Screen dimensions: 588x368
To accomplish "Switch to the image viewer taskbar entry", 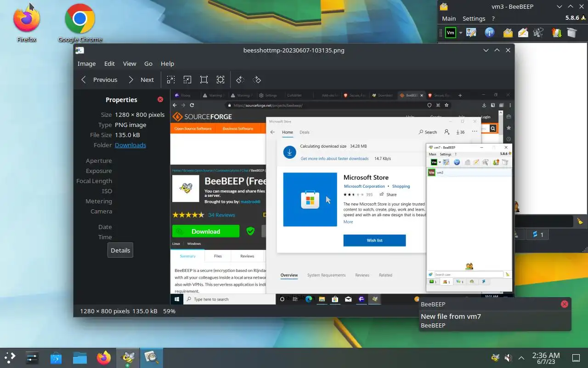I will pos(151,357).
